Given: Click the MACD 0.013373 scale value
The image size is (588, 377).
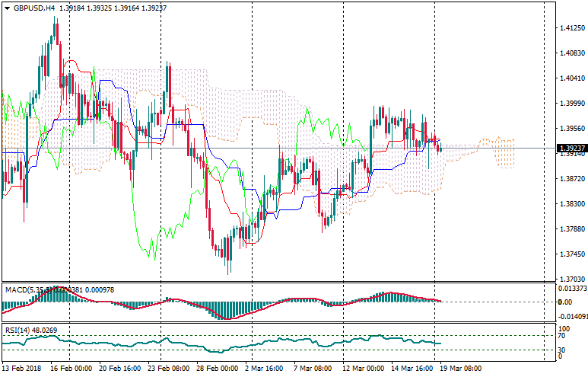Looking at the screenshot, I should click(572, 289).
